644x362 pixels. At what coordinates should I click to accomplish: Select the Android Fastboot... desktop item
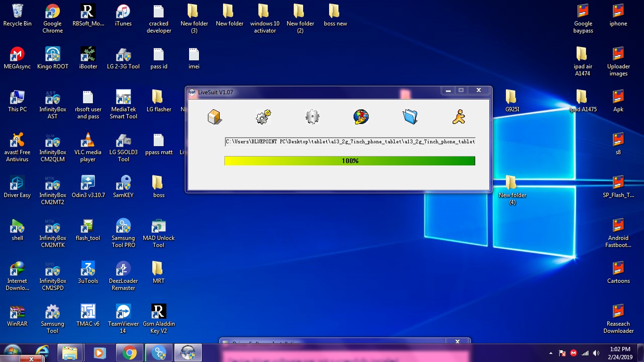click(x=618, y=233)
